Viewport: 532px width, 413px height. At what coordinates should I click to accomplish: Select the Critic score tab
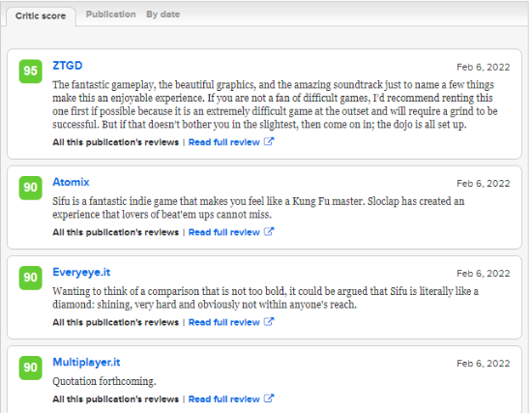coord(41,15)
